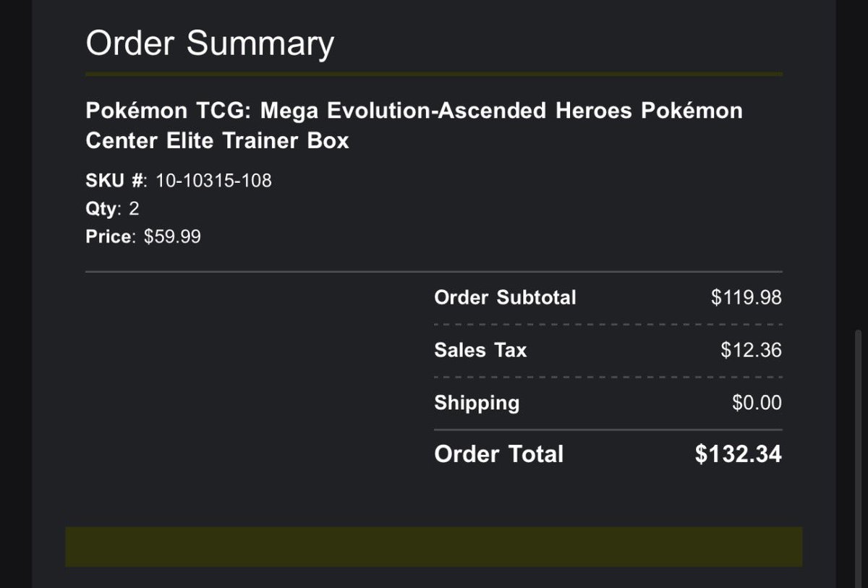Click the Order Summary heading
Screen dimensions: 868x588
point(210,43)
